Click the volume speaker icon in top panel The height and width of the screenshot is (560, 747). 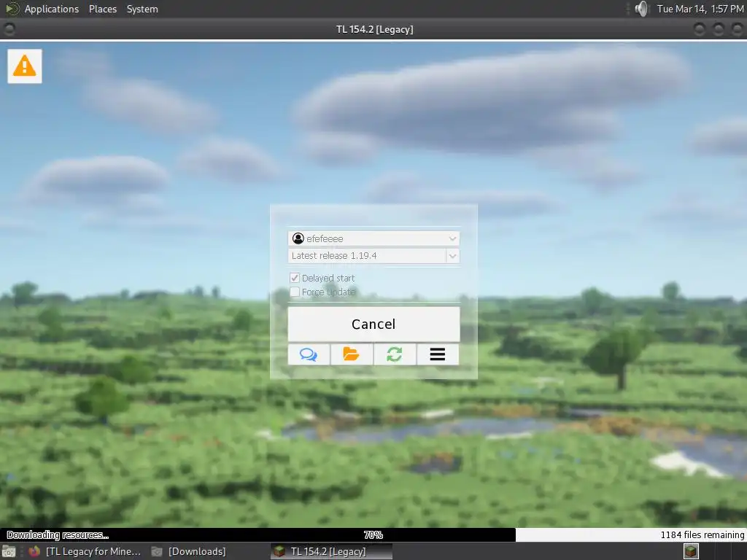(642, 9)
